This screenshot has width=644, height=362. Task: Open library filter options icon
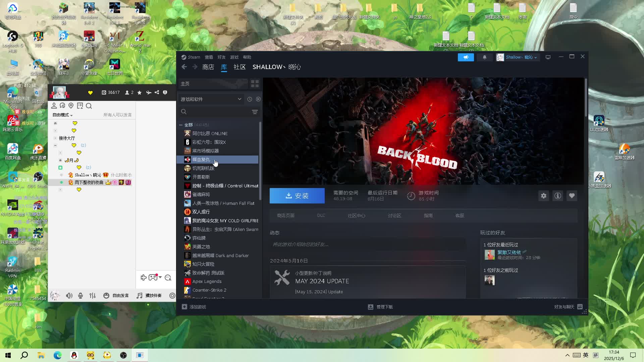255,112
